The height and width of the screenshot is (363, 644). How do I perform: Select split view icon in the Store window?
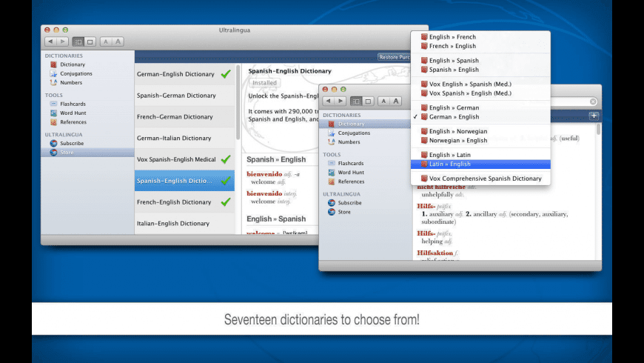pyautogui.click(x=78, y=41)
